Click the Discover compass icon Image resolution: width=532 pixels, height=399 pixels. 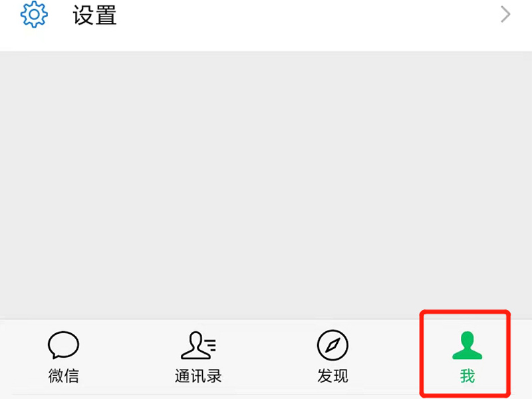(332, 345)
